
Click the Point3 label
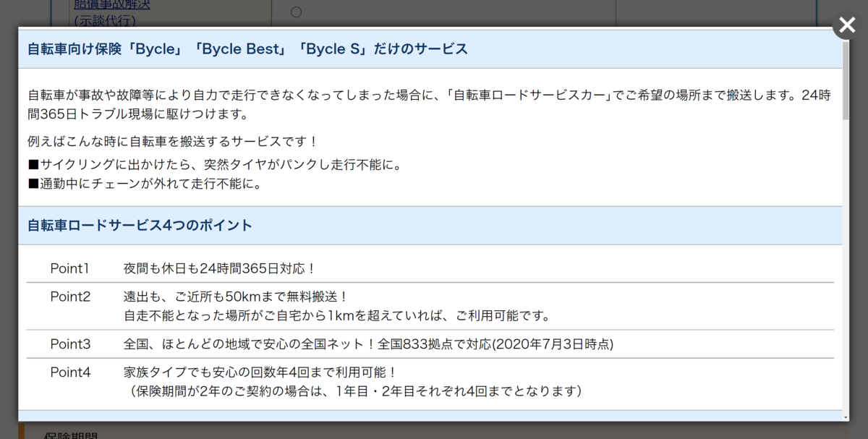click(70, 344)
